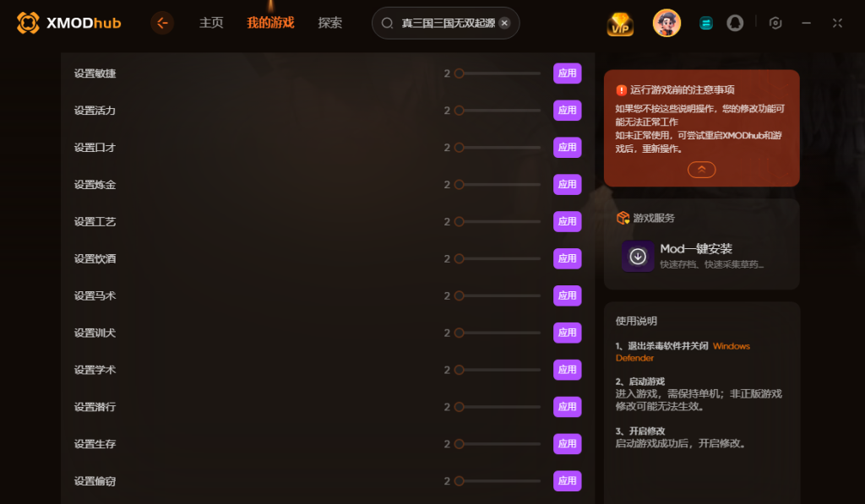Apply the 设置敏捷 value
865x504 pixels.
pos(567,73)
